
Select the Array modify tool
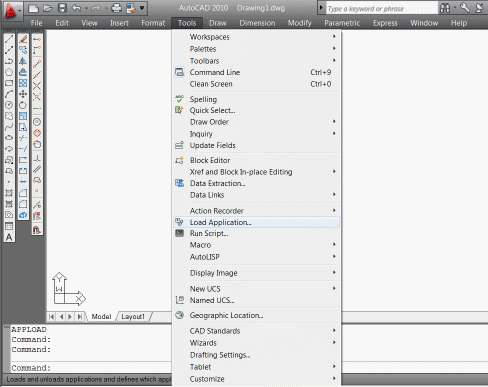[23, 83]
